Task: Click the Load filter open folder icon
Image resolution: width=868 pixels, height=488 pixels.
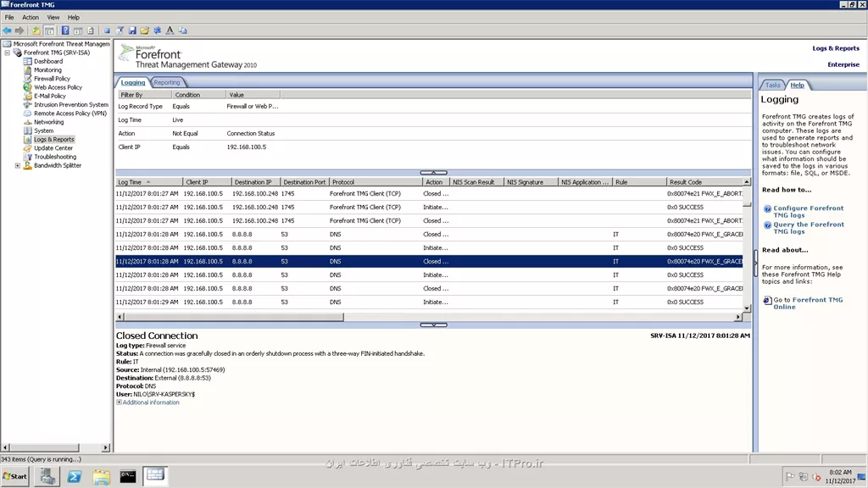Action: coord(144,30)
